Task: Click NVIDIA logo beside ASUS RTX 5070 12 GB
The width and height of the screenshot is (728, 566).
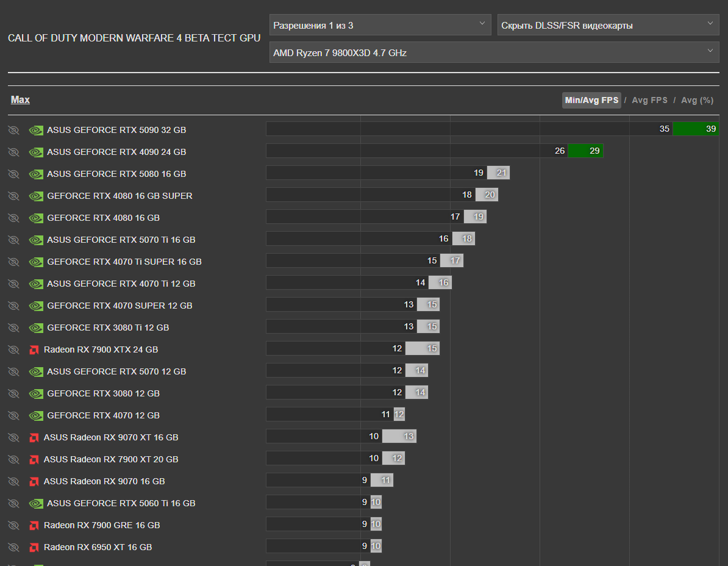Action: (x=36, y=372)
